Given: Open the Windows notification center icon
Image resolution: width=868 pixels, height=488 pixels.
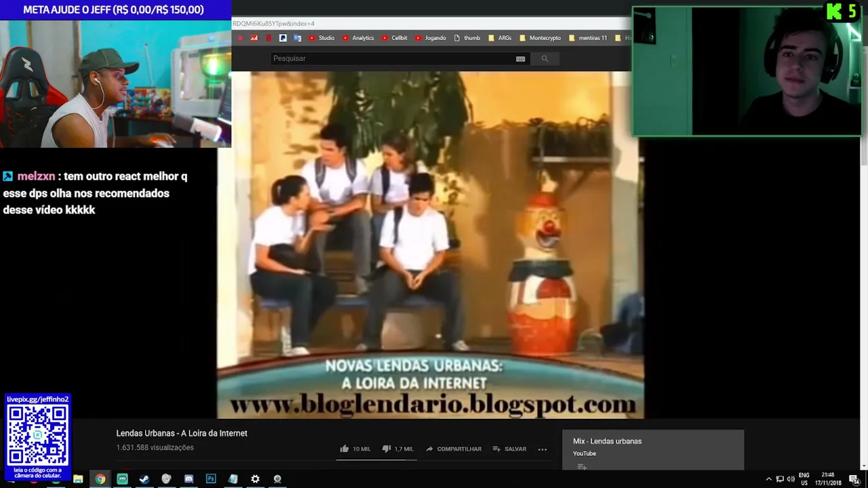Looking at the screenshot, I should [x=854, y=479].
